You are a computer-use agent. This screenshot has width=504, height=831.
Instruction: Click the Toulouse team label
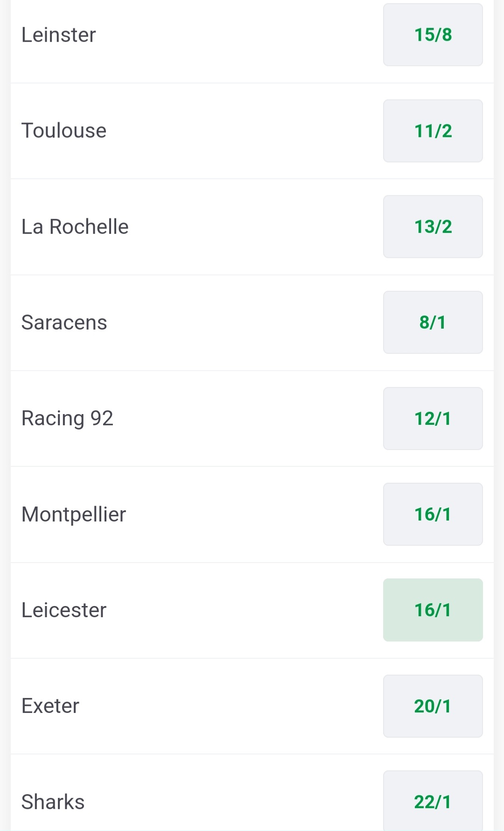pos(64,131)
